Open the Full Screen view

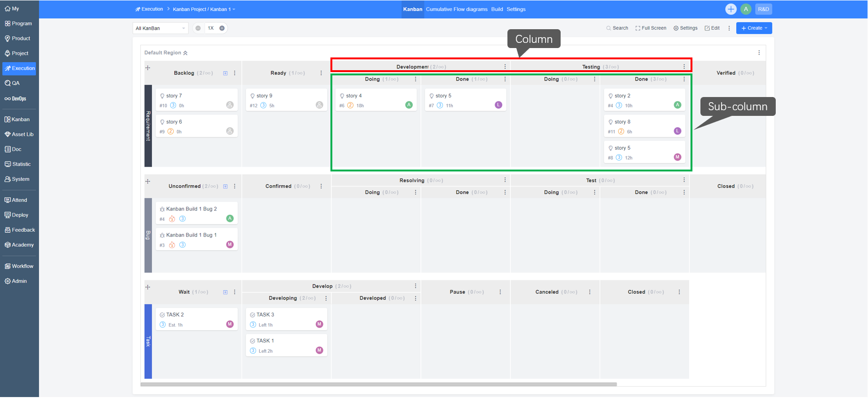point(651,28)
